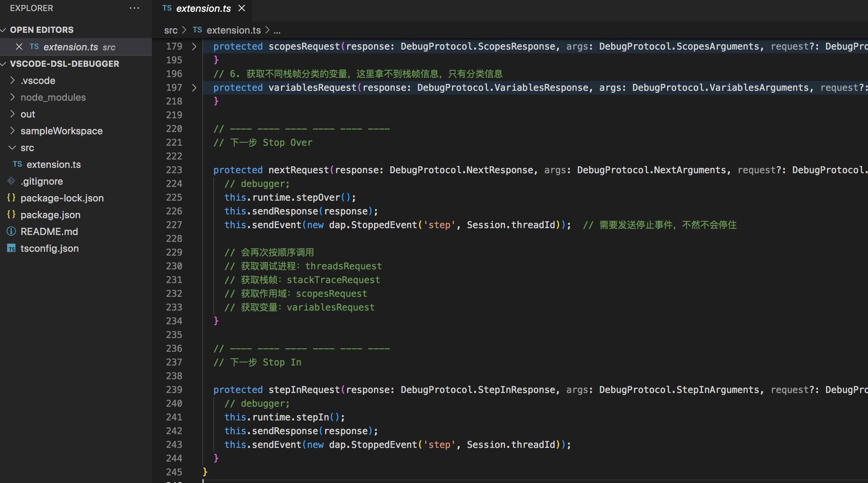Collapse the VSCODE-DSL-DEBUGGER section

[64, 64]
